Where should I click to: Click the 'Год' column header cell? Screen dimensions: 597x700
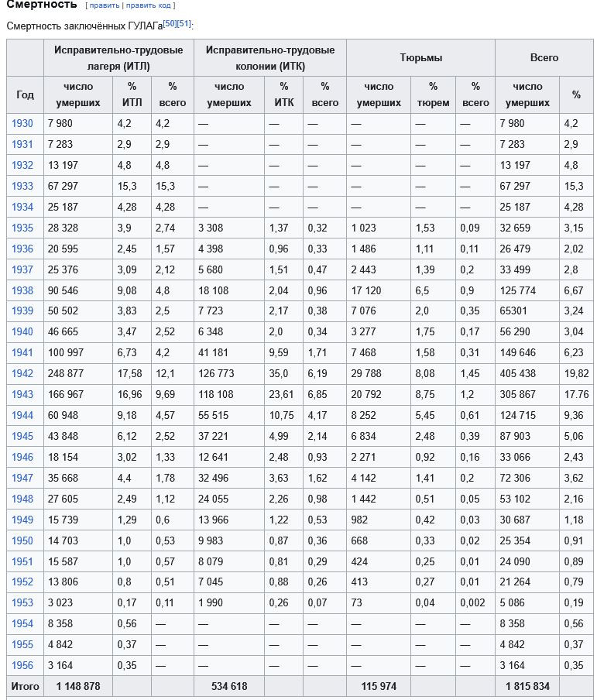pyautogui.click(x=25, y=94)
